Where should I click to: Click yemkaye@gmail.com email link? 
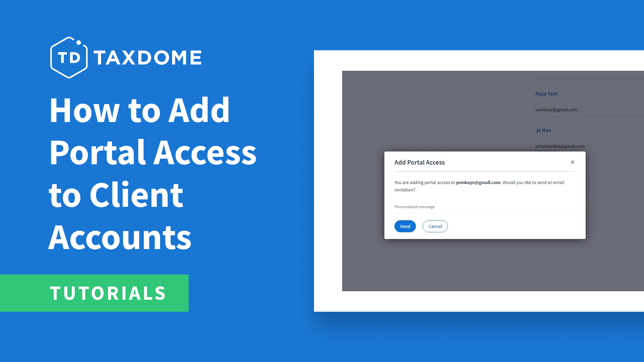556,110
